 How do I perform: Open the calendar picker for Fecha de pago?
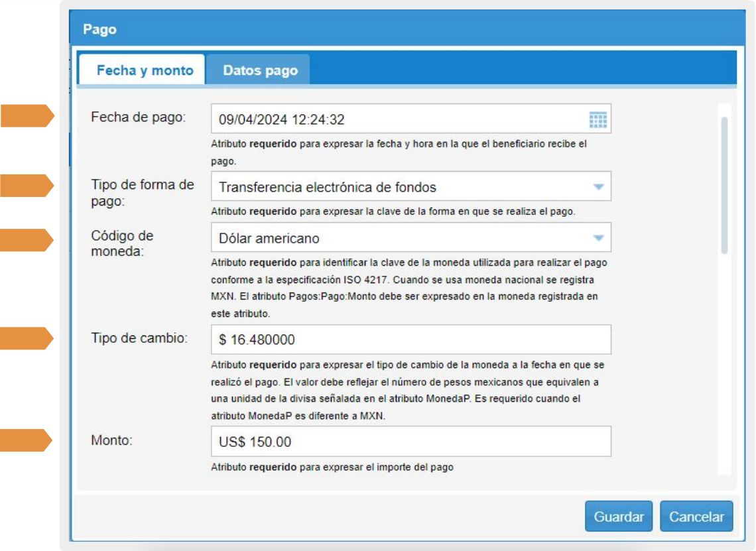598,120
